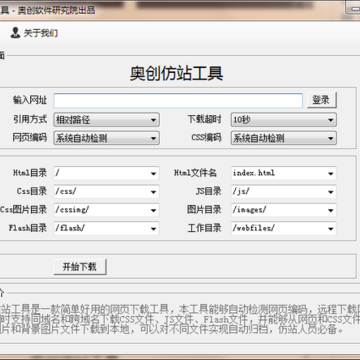Click the 输入网址 label
The width and height of the screenshot is (360, 360).
(x=30, y=100)
